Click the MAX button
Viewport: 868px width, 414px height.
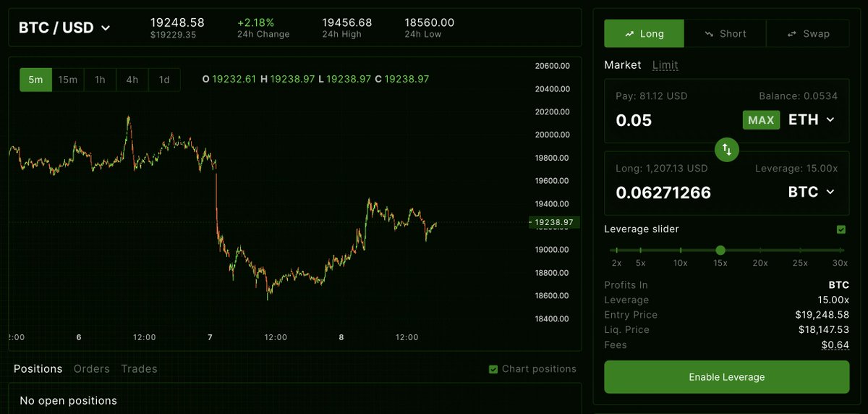pyautogui.click(x=761, y=120)
